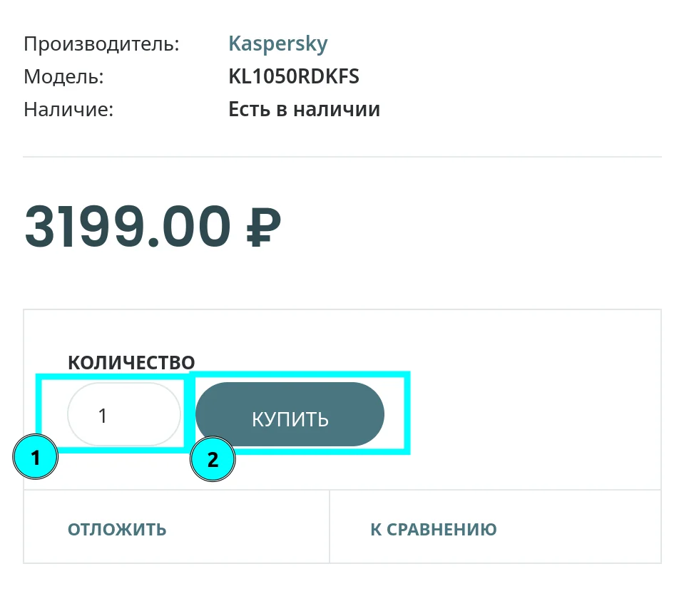
Task: Click the quantity input field
Action: (124, 415)
